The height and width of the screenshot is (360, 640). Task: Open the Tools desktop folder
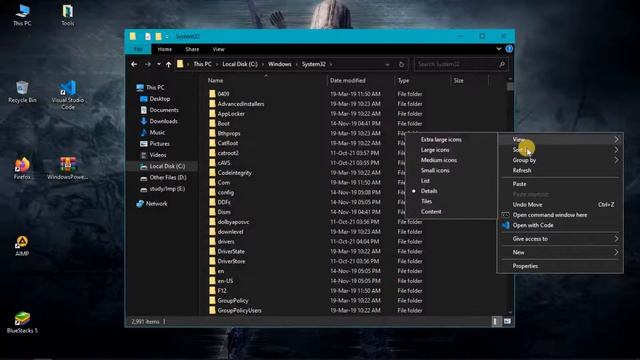click(68, 15)
